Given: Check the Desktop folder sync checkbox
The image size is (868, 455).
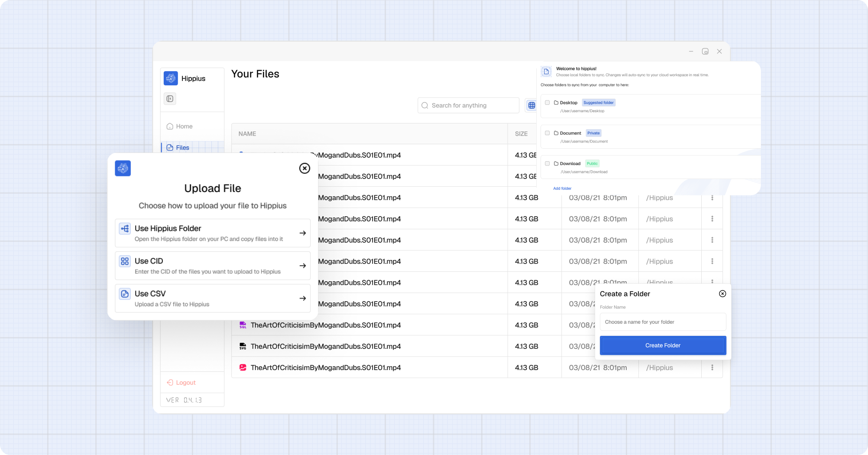Looking at the screenshot, I should click(547, 103).
